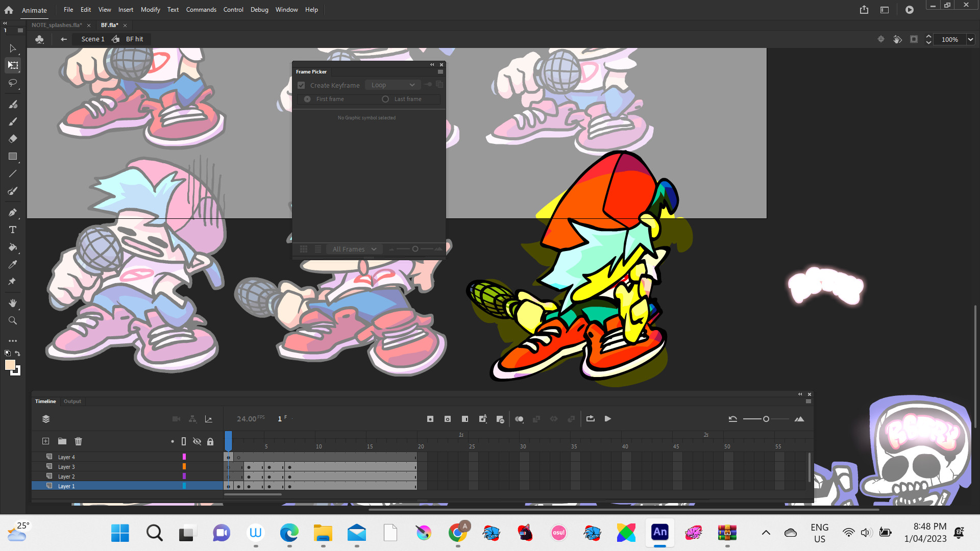Open the All Frames dropdown
Viewport: 980px width, 551px height.
[x=354, y=249]
